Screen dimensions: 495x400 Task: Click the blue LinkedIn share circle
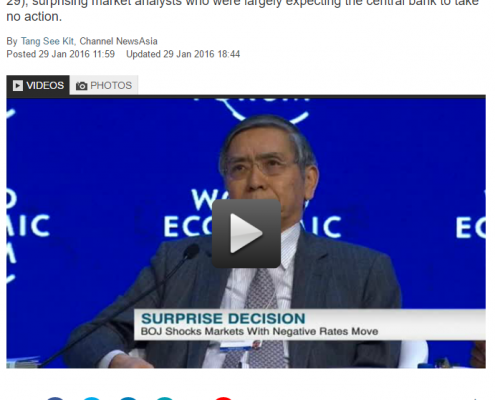point(128,398)
